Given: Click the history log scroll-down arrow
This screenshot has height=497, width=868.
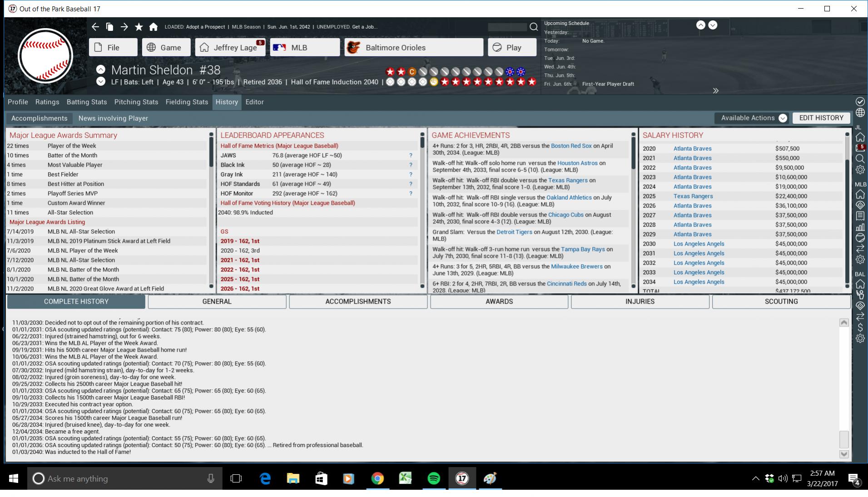Looking at the screenshot, I should pyautogui.click(x=844, y=454).
